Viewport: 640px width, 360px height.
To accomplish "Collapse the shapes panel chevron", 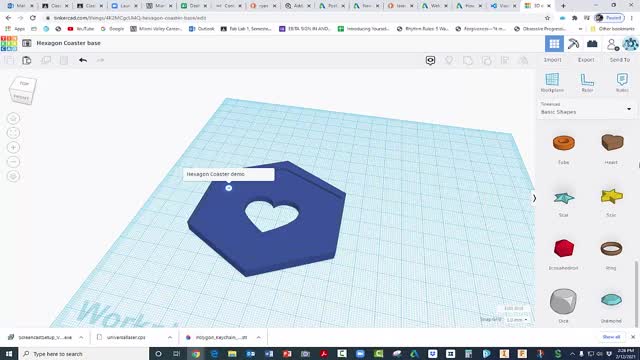I will tap(534, 198).
